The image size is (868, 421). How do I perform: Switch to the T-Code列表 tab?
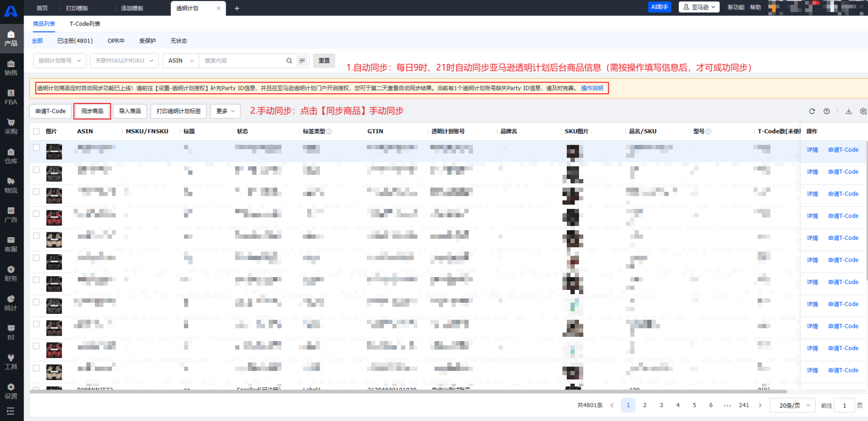[85, 24]
